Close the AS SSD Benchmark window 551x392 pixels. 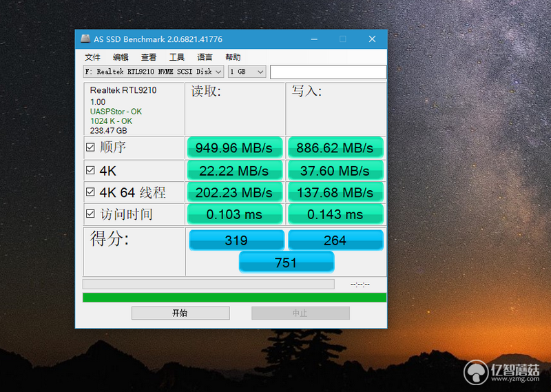[x=372, y=39]
